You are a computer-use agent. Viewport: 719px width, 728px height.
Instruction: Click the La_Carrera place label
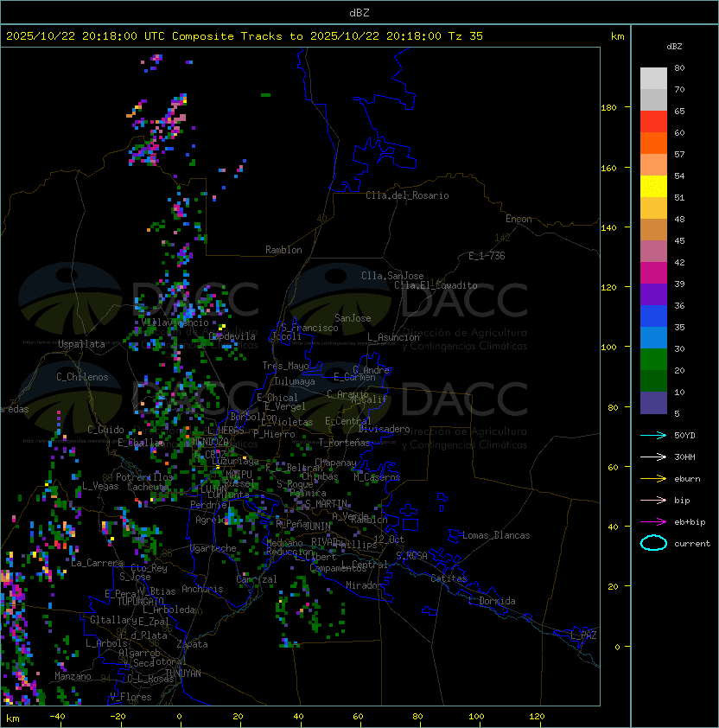coord(97,563)
